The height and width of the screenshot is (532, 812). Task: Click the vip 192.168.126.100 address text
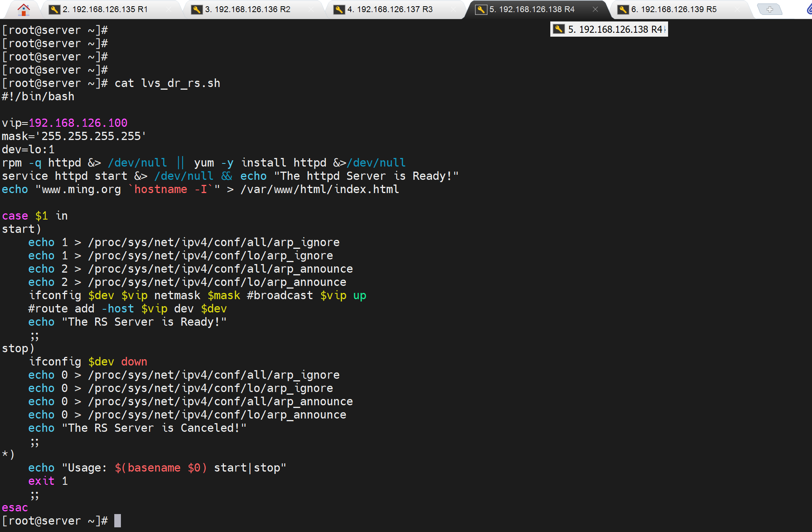point(78,123)
